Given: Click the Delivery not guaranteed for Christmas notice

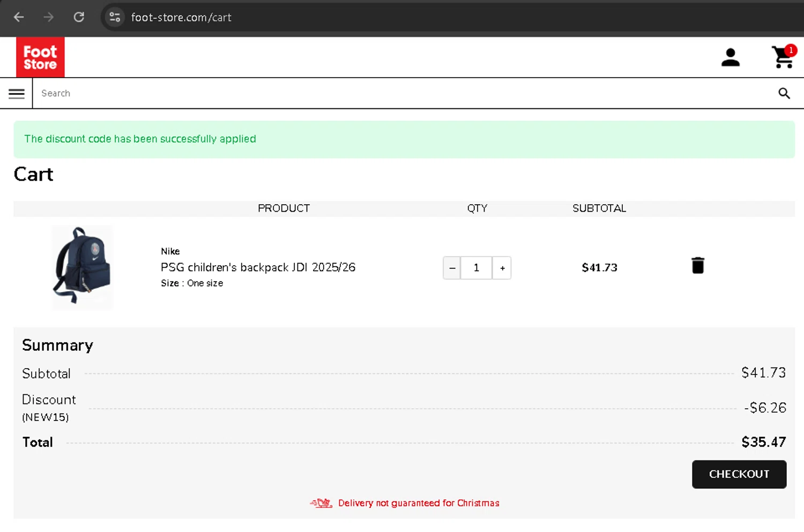Looking at the screenshot, I should (419, 503).
